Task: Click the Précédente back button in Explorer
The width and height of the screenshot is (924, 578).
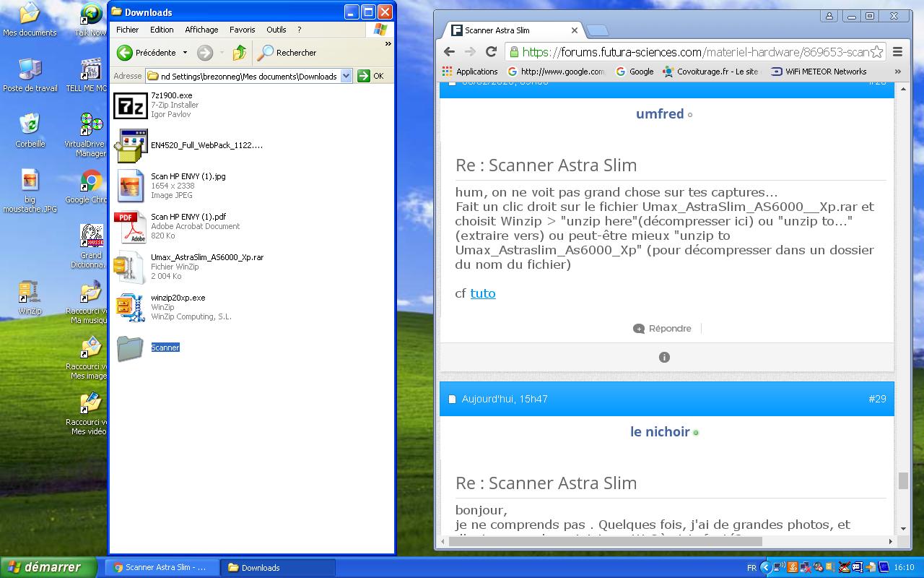Action: 147,53
